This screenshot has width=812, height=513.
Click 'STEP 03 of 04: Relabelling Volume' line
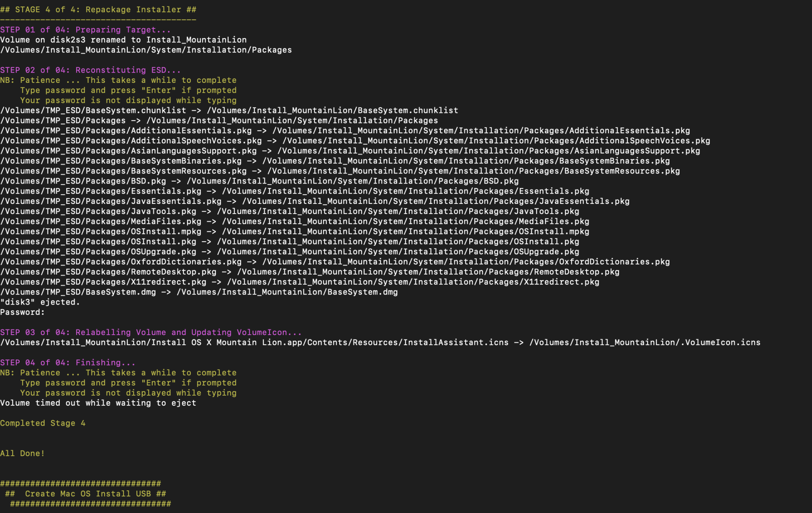pyautogui.click(x=151, y=332)
